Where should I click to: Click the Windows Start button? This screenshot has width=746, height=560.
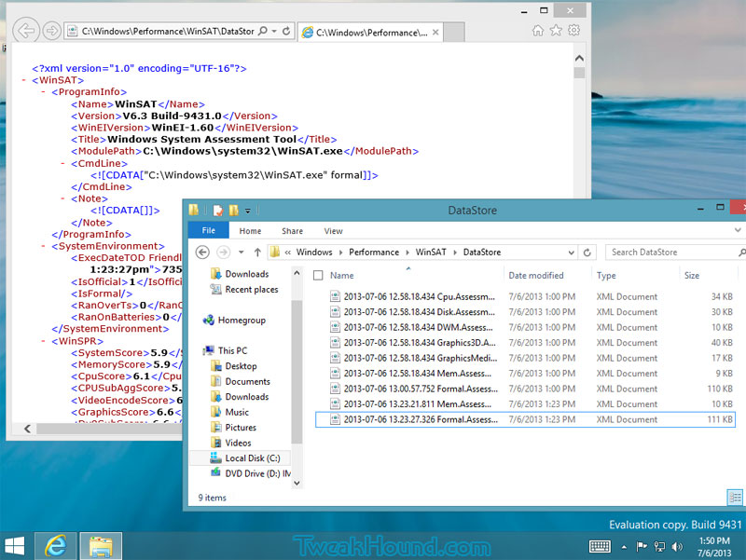(14, 546)
